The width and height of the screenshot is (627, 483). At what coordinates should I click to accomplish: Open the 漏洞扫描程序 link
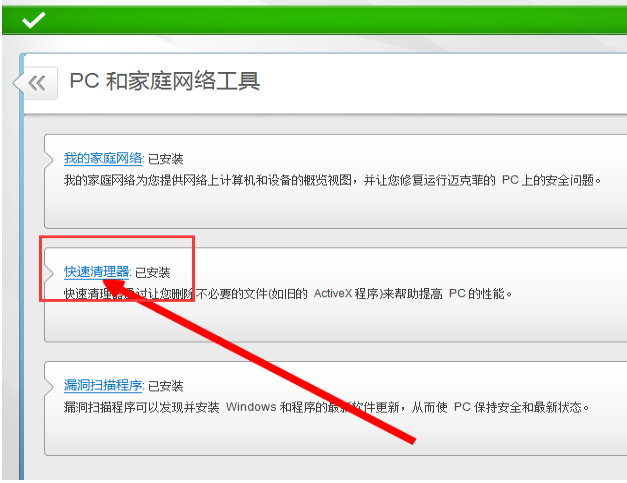point(104,385)
